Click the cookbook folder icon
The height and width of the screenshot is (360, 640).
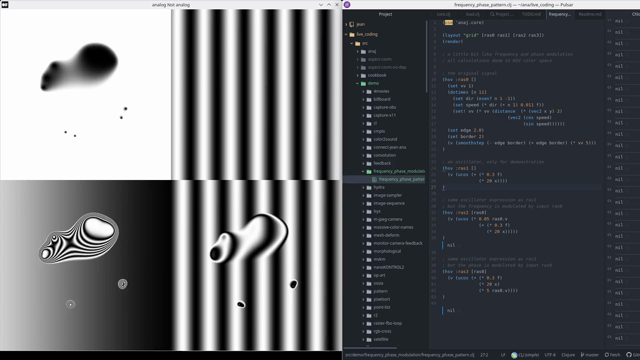pos(363,75)
